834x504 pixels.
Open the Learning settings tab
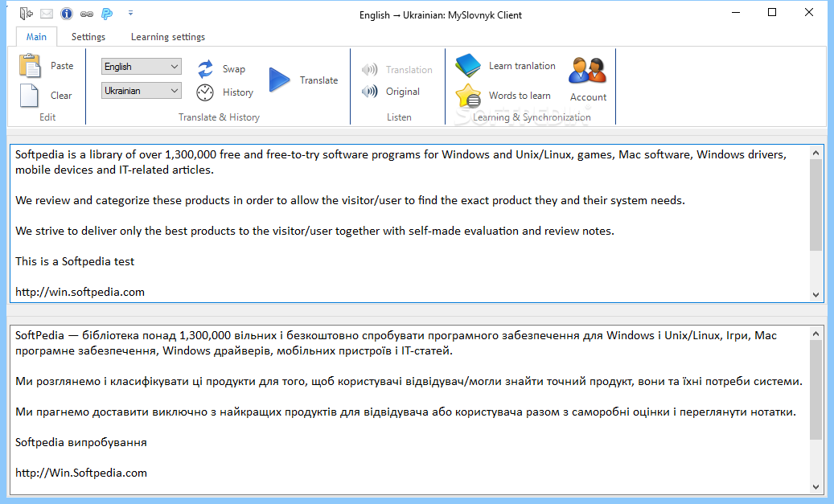168,37
